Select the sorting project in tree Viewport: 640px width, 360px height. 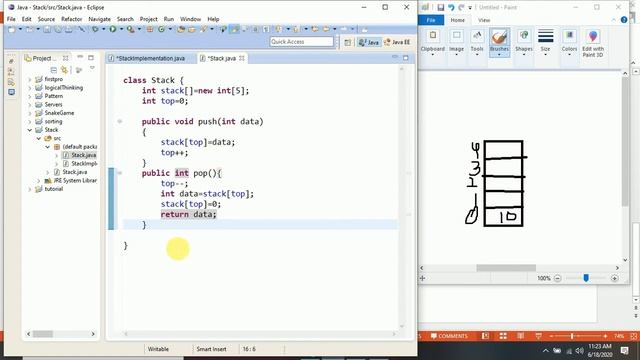point(53,122)
